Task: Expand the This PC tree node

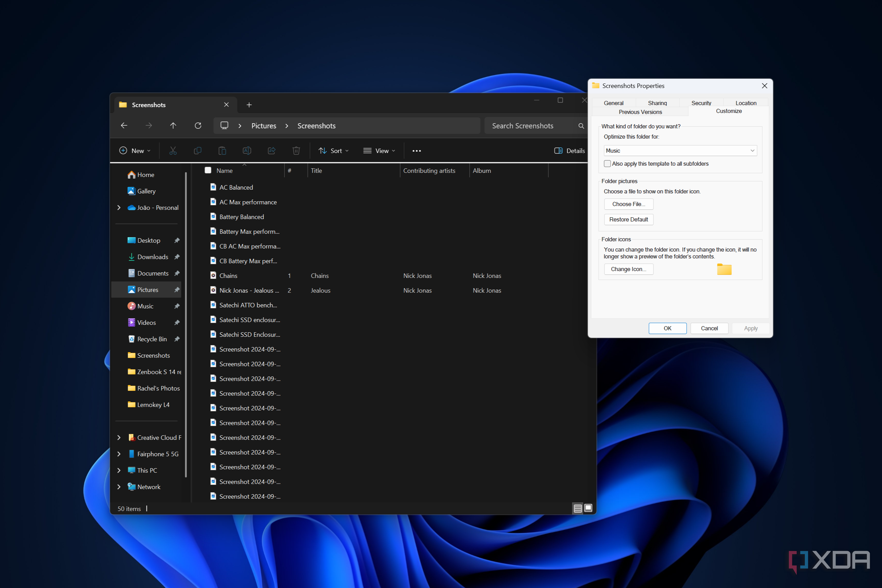Action: (x=119, y=470)
